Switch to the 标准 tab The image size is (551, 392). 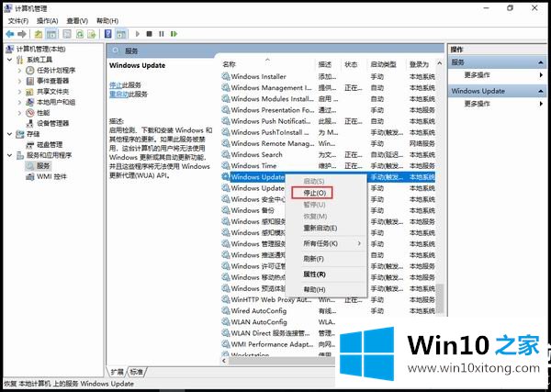coord(137,372)
